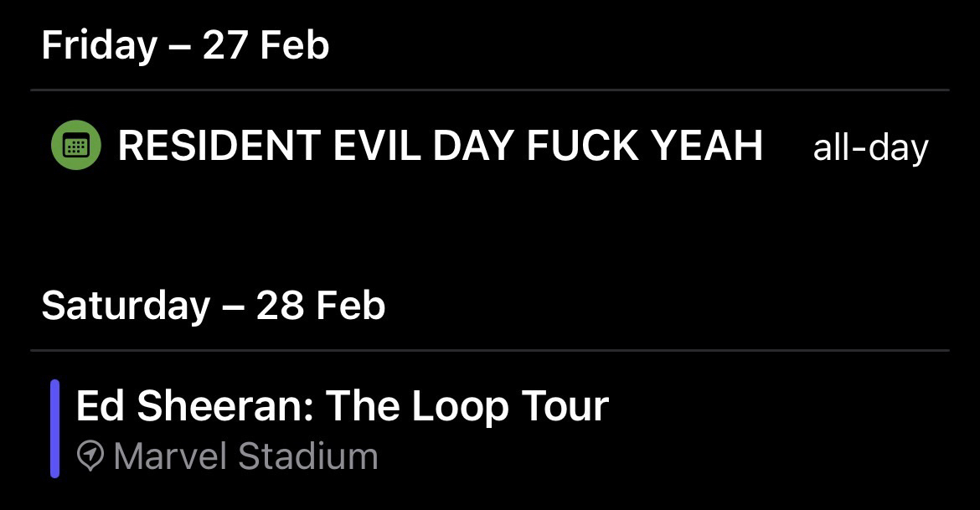Open the Marvel Stadium location

245,457
